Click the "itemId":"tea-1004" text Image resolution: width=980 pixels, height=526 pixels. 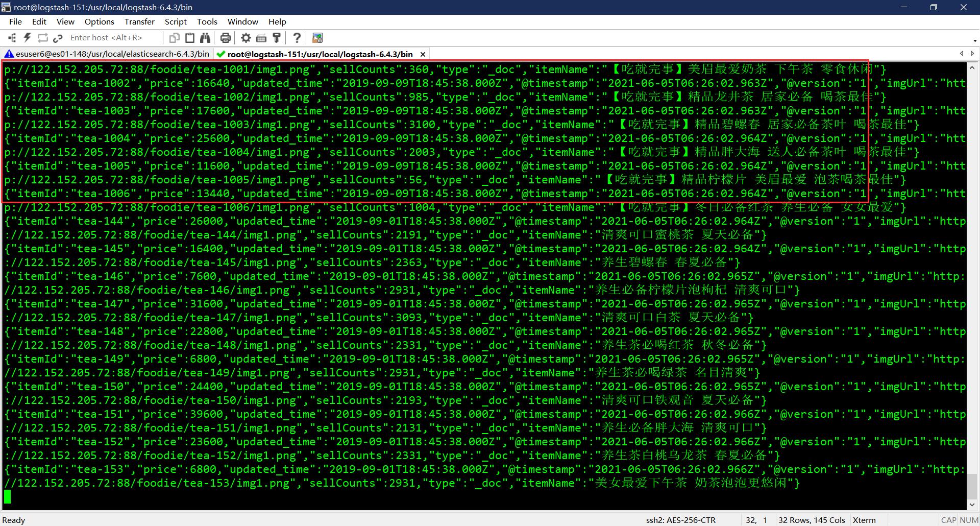pyautogui.click(x=74, y=138)
